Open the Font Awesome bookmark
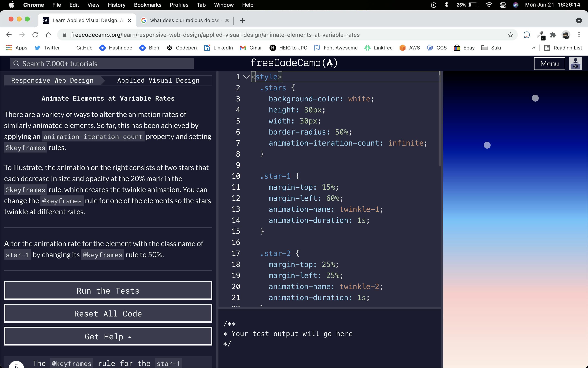 point(336,48)
